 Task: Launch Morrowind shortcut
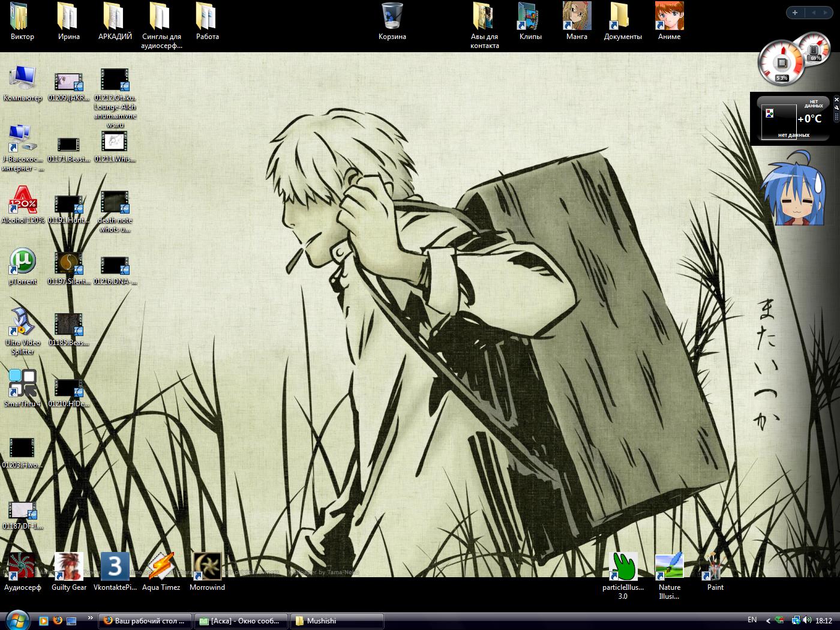(207, 572)
